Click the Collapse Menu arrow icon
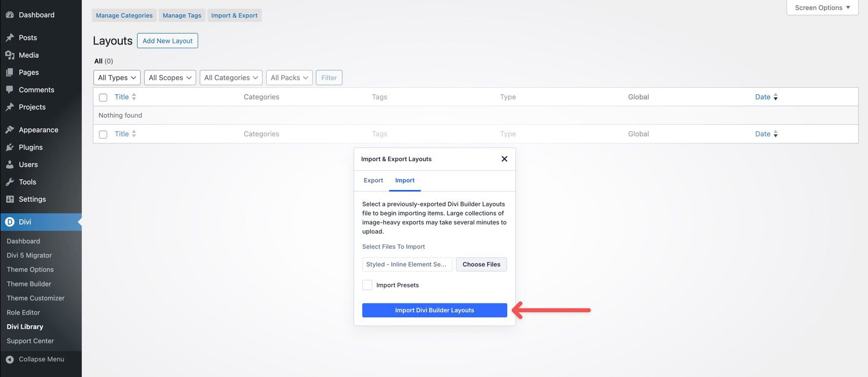The image size is (868, 377). (x=10, y=359)
